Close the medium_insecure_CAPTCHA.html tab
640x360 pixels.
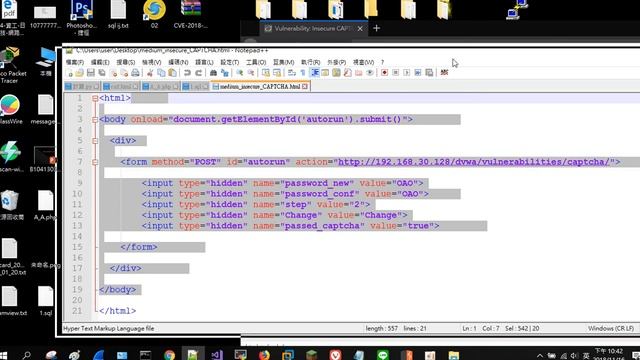point(305,87)
